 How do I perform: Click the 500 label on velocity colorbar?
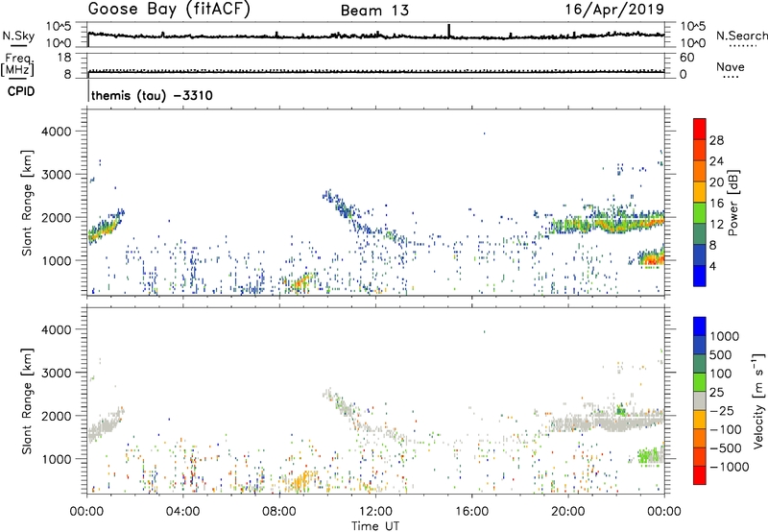pyautogui.click(x=721, y=355)
